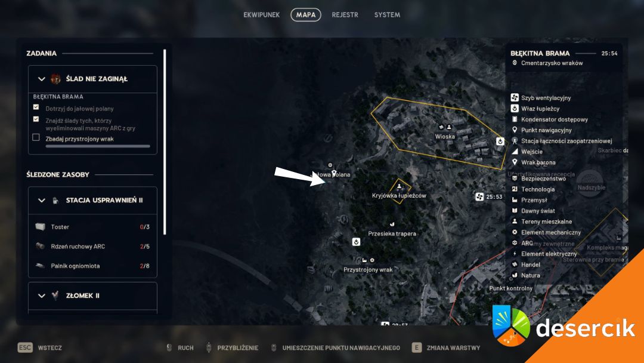Toggle the Zbadaj przystrojony wrak checkbox
Viewport: 644px width, 363px height.
click(36, 137)
